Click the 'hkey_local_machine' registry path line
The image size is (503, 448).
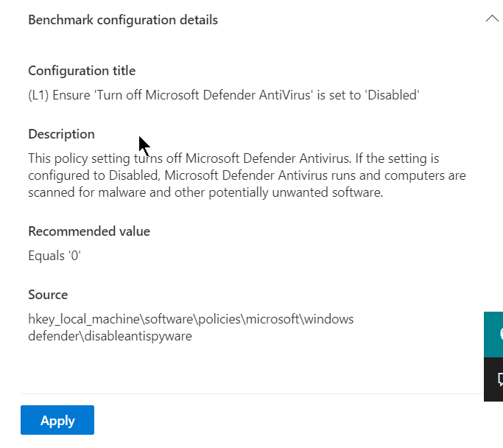[x=191, y=319]
